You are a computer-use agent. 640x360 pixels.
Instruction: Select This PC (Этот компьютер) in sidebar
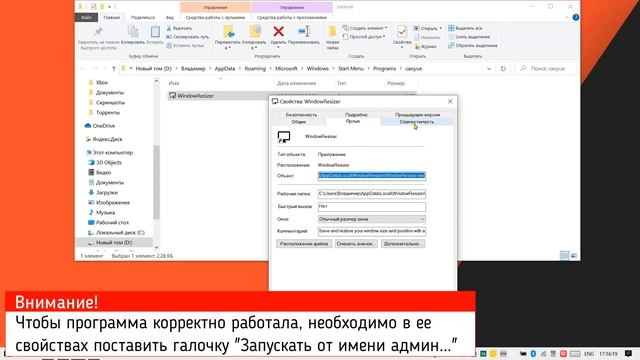point(113,152)
